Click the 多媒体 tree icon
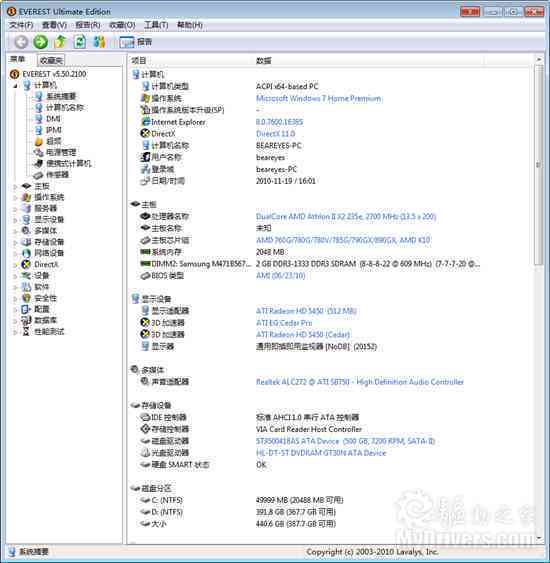Screen dimensions: 550x563 coord(26,231)
